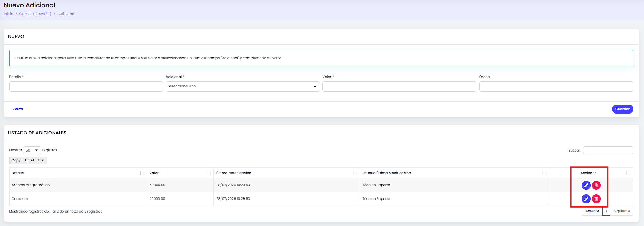Select page 1 in pagination

(606, 211)
